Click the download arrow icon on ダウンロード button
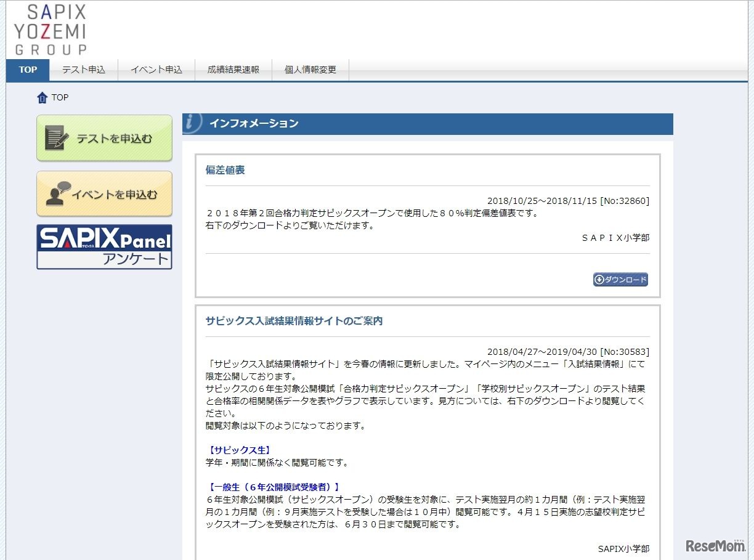The width and height of the screenshot is (754, 560). [x=599, y=279]
